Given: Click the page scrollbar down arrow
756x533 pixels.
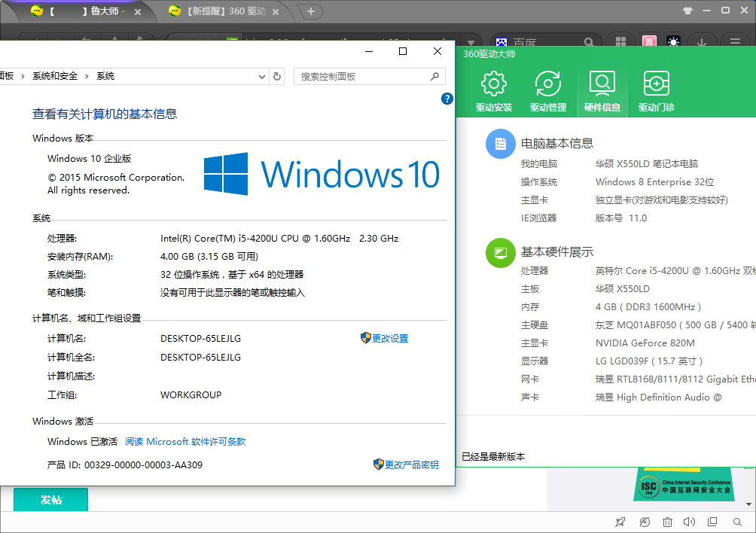Looking at the screenshot, I should [x=748, y=504].
